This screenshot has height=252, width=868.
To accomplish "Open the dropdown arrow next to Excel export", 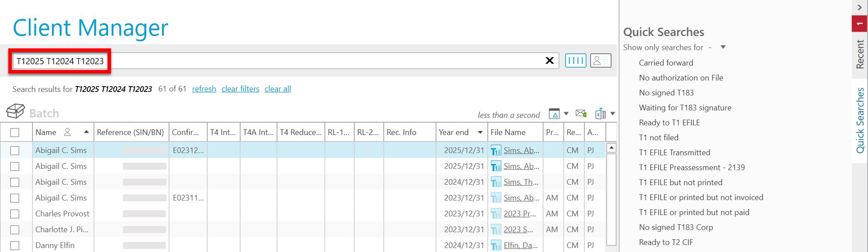I will [612, 114].
